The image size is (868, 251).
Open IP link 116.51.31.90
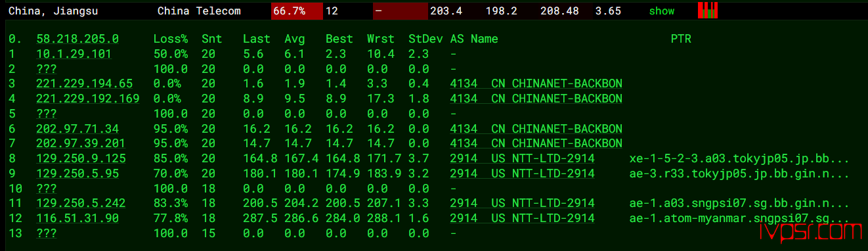pos(77,218)
